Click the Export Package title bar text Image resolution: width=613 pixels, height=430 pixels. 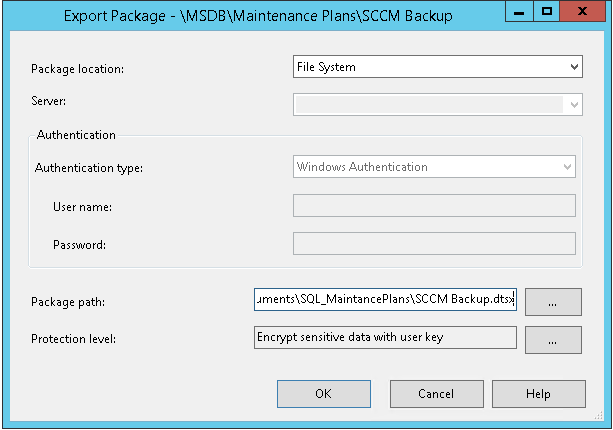click(258, 16)
